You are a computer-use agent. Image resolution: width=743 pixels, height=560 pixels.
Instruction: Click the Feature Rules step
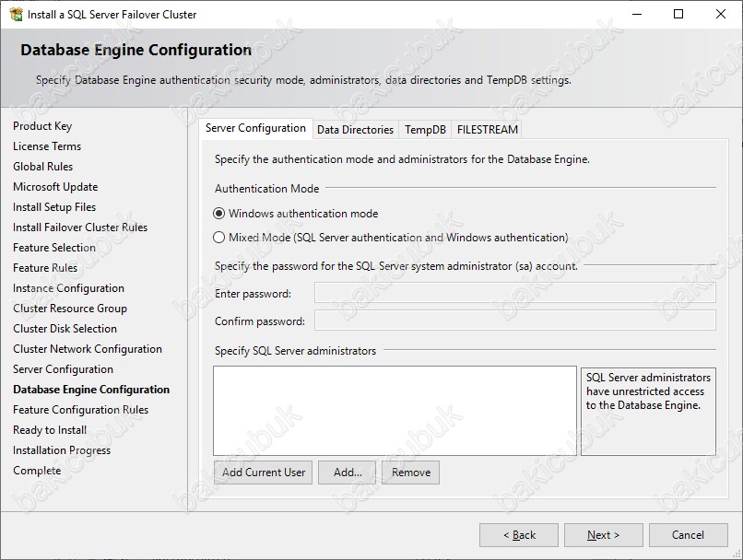click(x=45, y=268)
